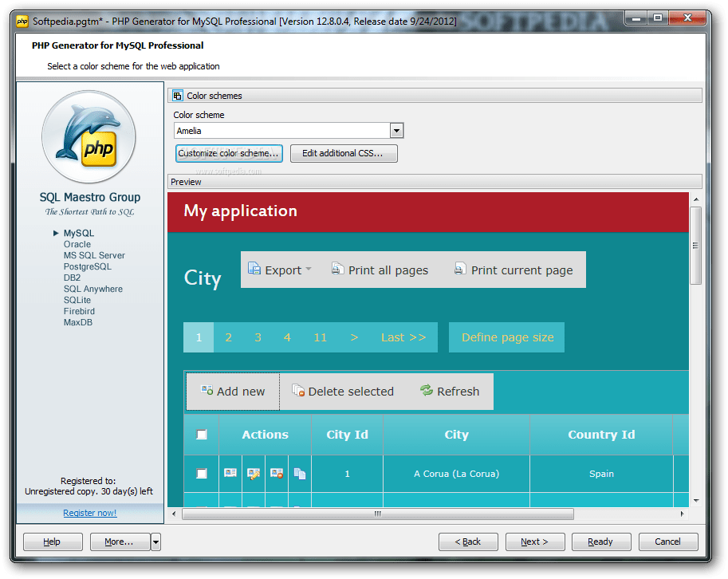Toggle the select-all checkbox in grid header
This screenshot has width=728, height=579.
point(201,435)
